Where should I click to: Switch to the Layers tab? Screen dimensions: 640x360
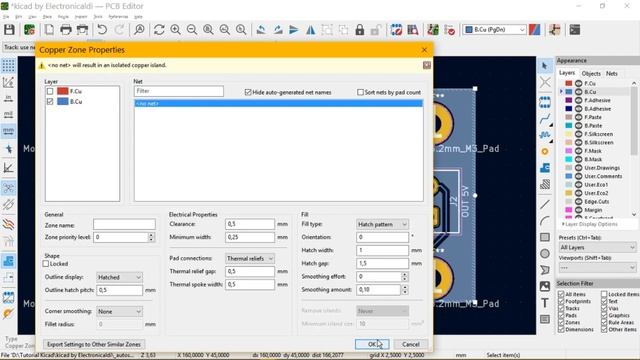point(567,73)
